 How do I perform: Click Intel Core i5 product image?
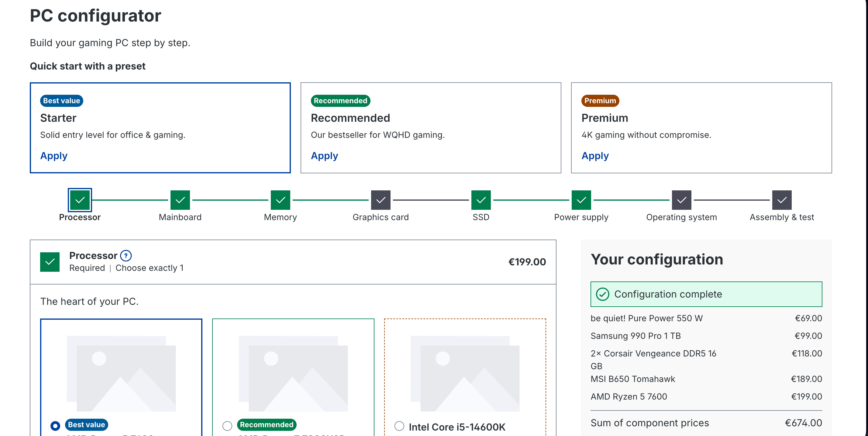pos(465,373)
